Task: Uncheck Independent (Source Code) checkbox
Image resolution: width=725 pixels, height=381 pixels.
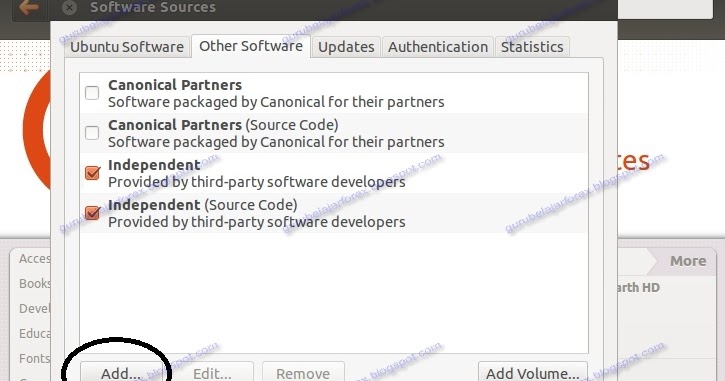Action: tap(92, 213)
